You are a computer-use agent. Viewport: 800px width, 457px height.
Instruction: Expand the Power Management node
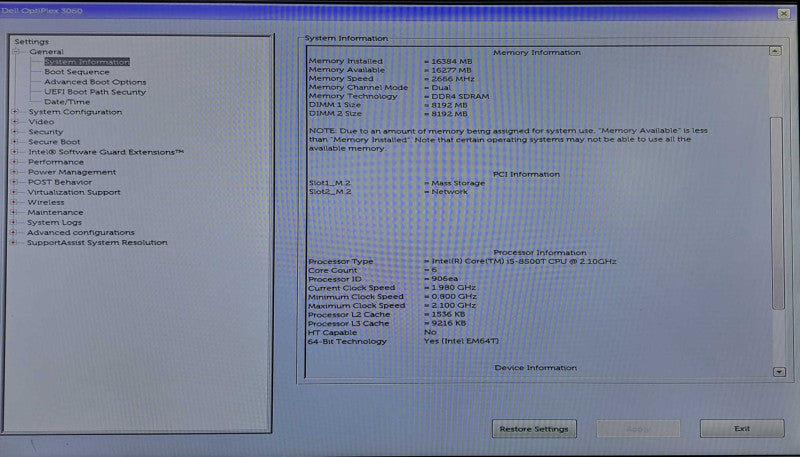[x=15, y=172]
